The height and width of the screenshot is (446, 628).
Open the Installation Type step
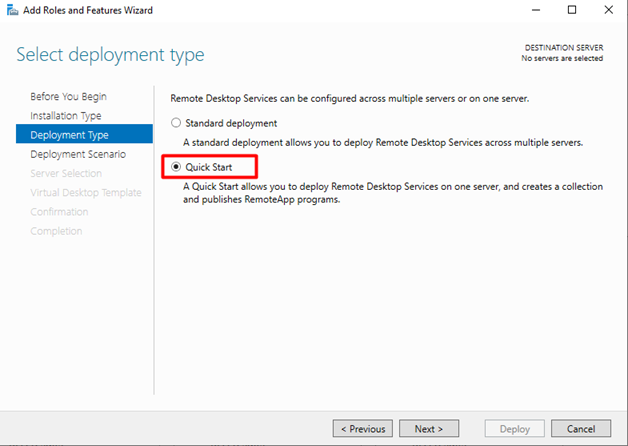[x=66, y=116]
